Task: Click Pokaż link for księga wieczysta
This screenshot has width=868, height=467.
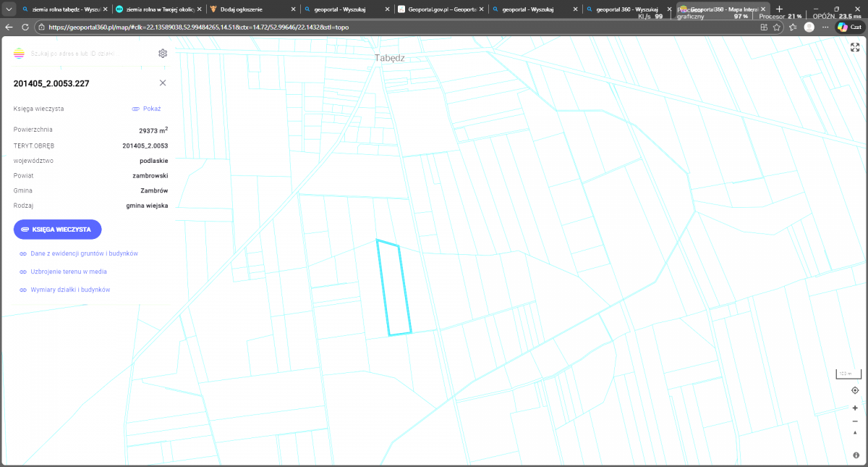Action: 147,109
